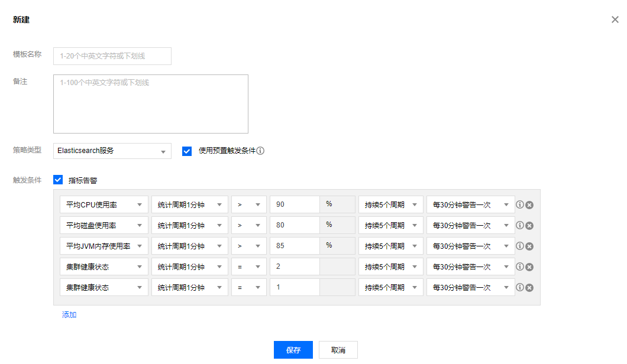The image size is (627, 364).
Task: Click the 新建 dialog title
Action: [21, 19]
